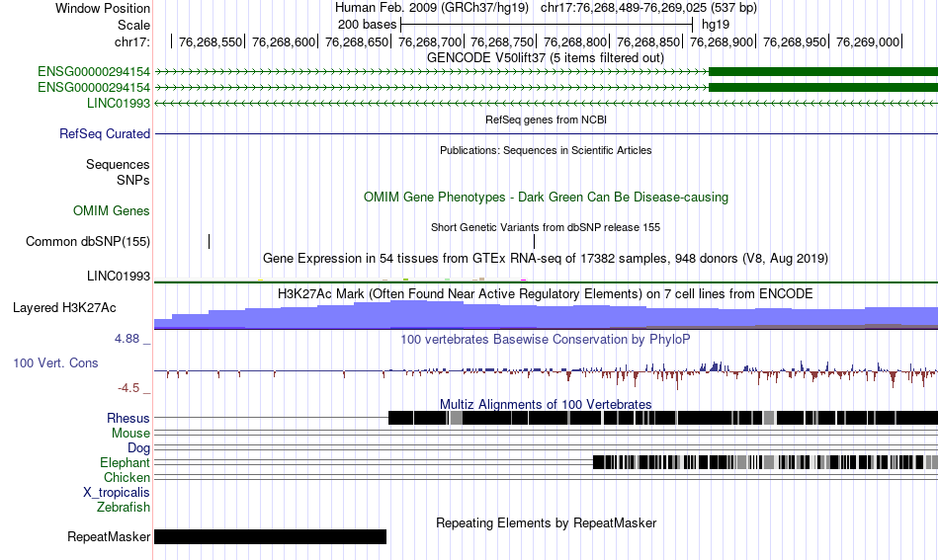Click the first ENSG00000294154 track label

pyautogui.click(x=94, y=72)
